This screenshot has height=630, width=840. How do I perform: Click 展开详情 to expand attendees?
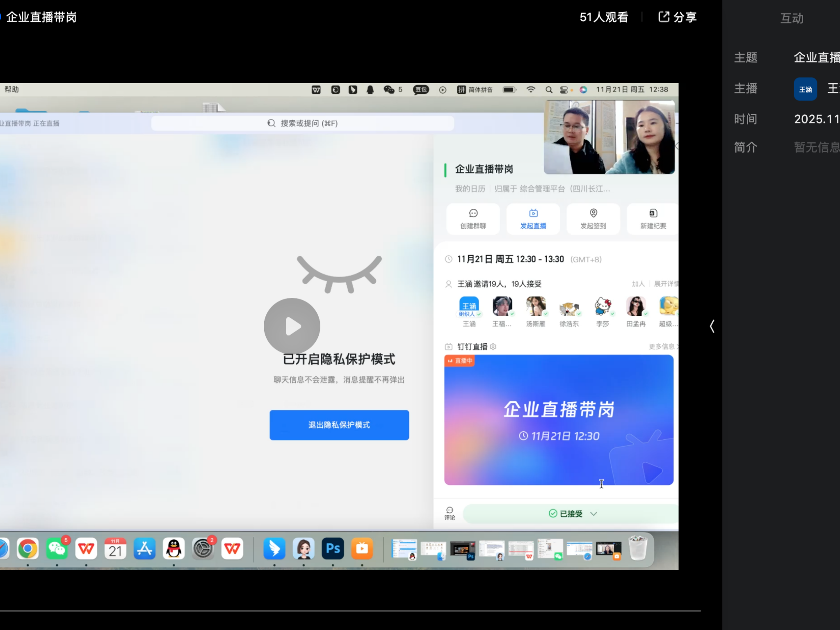point(665,284)
